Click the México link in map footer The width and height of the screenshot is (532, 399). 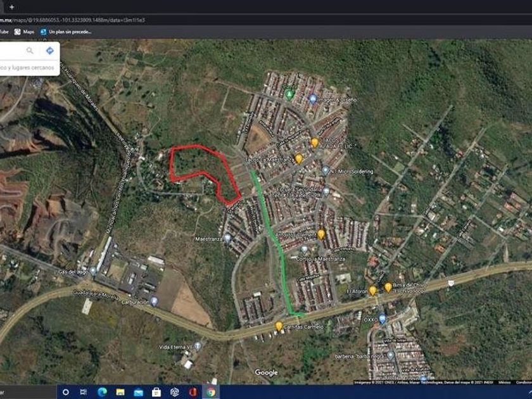pyautogui.click(x=505, y=383)
